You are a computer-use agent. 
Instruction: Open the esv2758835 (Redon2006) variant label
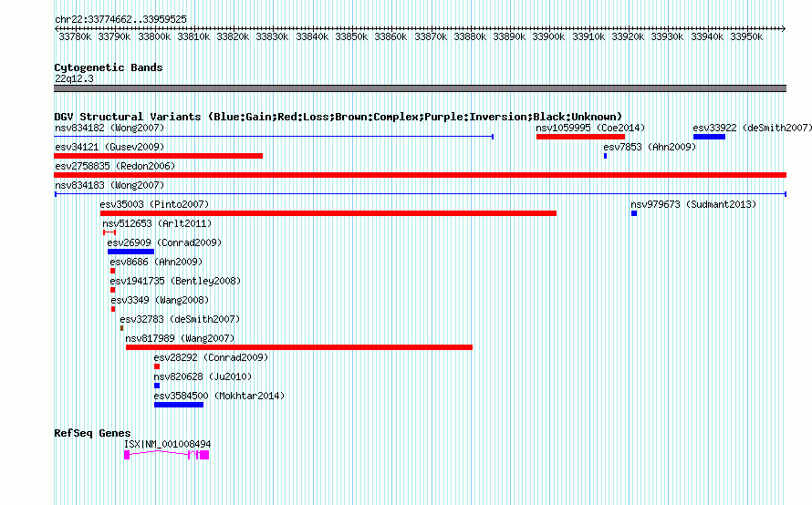pos(115,166)
